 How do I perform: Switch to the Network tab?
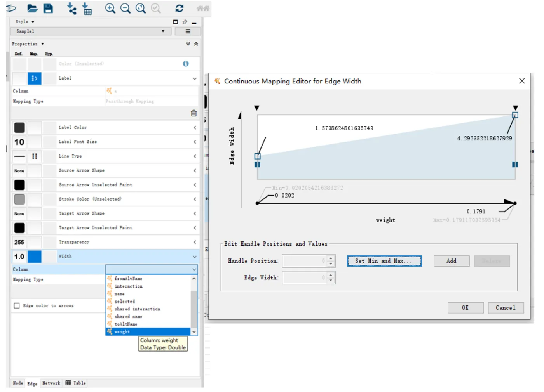coord(51,383)
